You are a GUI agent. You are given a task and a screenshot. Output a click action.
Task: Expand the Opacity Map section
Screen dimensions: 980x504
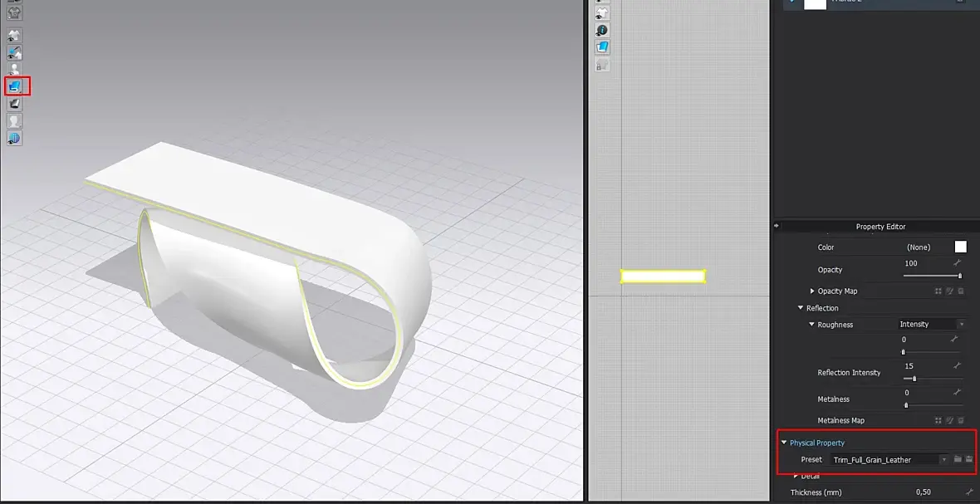(x=812, y=291)
